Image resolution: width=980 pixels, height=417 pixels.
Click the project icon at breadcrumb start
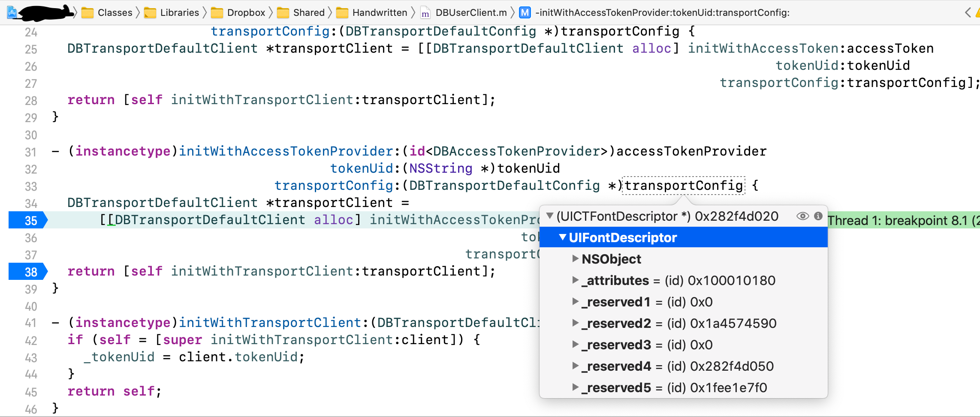point(12,13)
